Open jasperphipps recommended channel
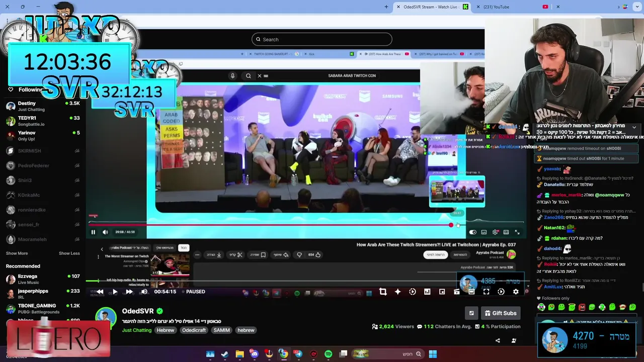The image size is (644, 362). pos(43,294)
